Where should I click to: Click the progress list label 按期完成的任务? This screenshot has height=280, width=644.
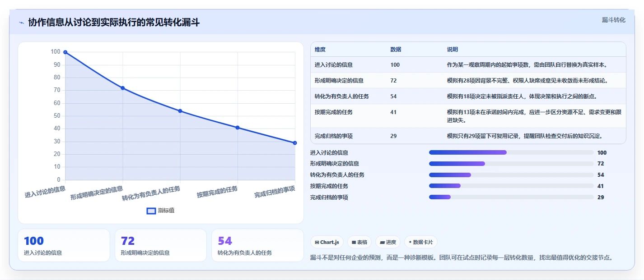point(329,186)
